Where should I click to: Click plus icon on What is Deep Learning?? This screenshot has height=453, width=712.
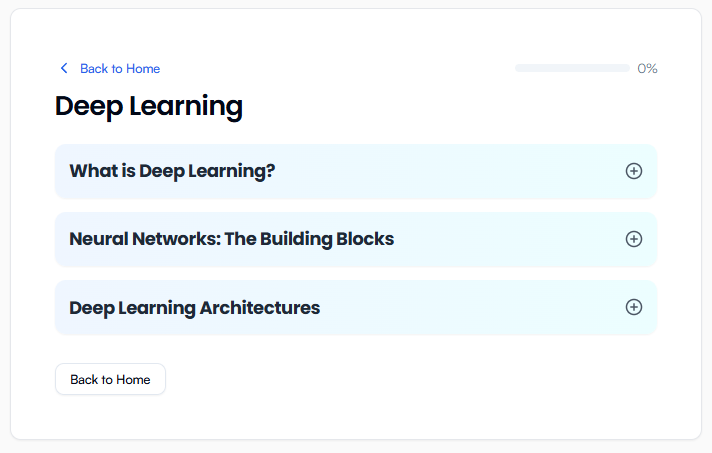click(x=633, y=171)
